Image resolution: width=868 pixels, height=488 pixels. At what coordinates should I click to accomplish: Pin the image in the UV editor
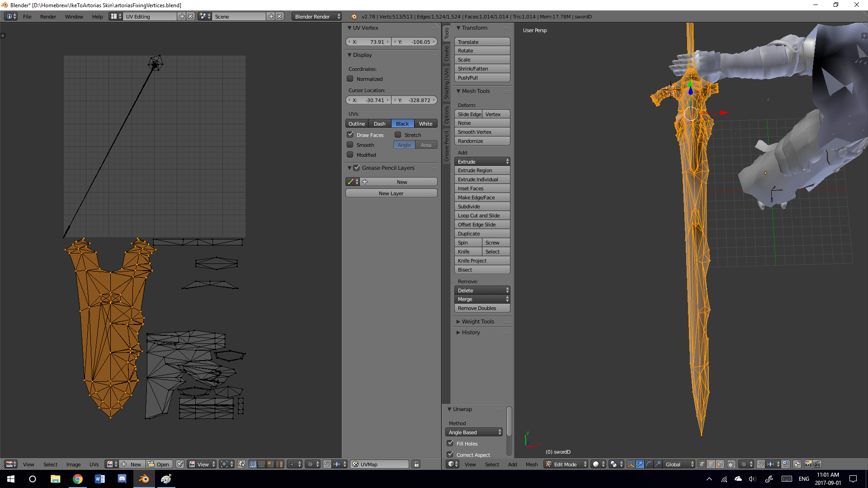[180, 464]
